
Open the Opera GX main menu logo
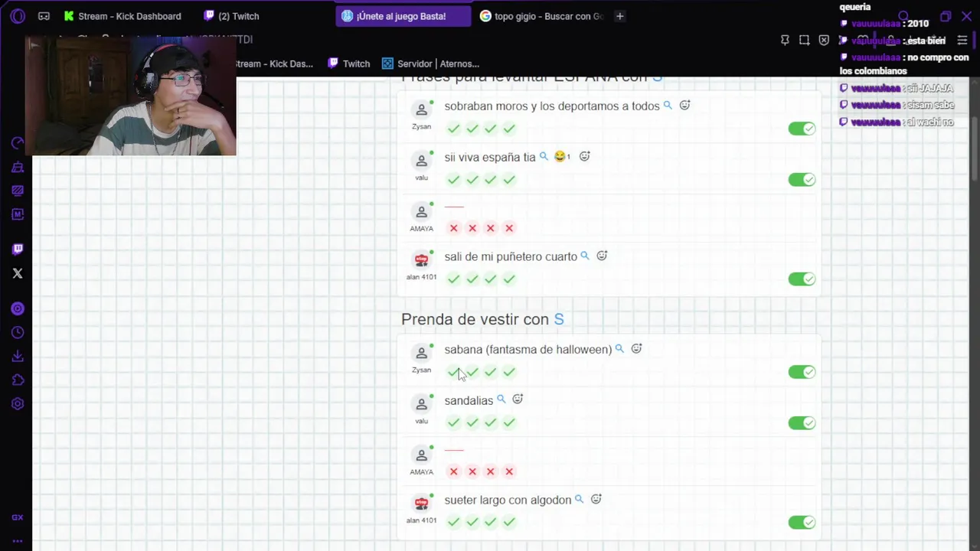pos(18,15)
